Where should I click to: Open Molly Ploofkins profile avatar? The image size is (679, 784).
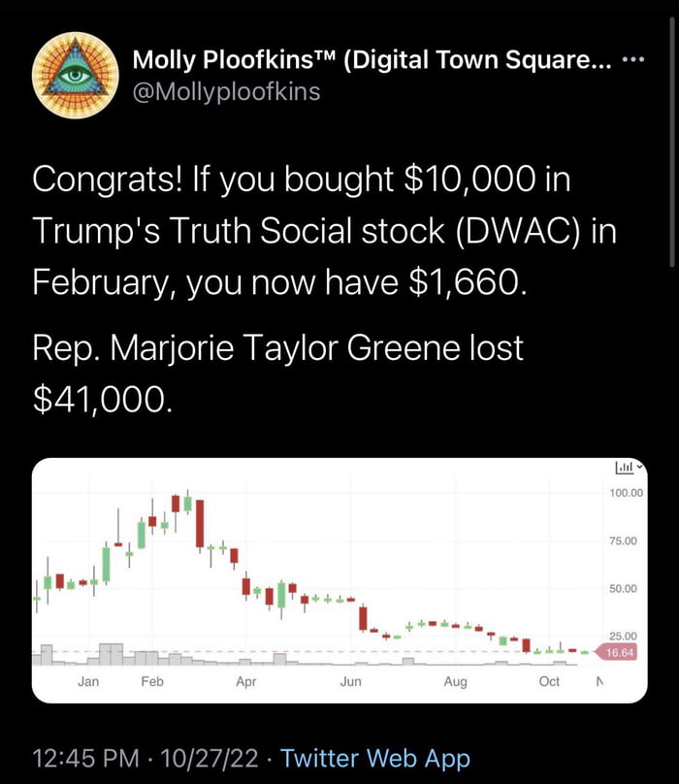[x=75, y=75]
